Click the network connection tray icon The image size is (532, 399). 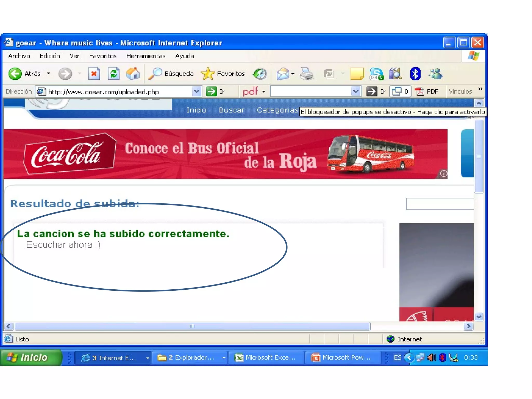[420, 358]
